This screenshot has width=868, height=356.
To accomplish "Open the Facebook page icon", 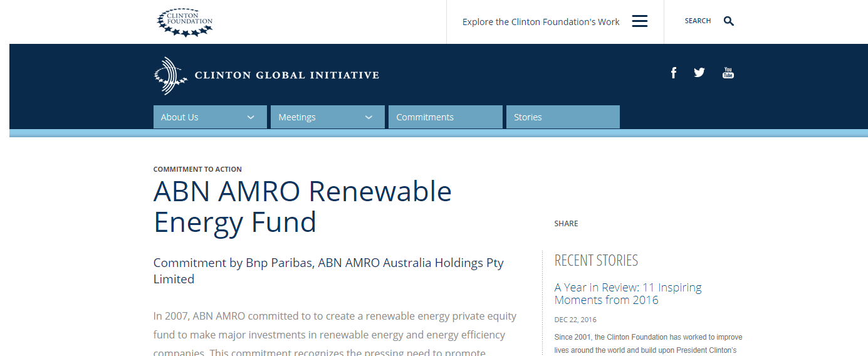I will coord(674,73).
